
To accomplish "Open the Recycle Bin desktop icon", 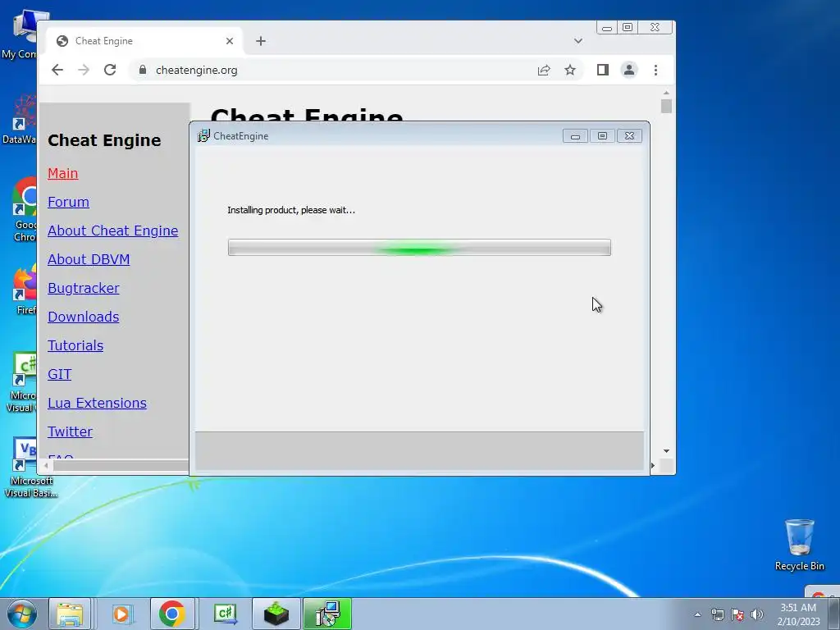I will [x=799, y=545].
